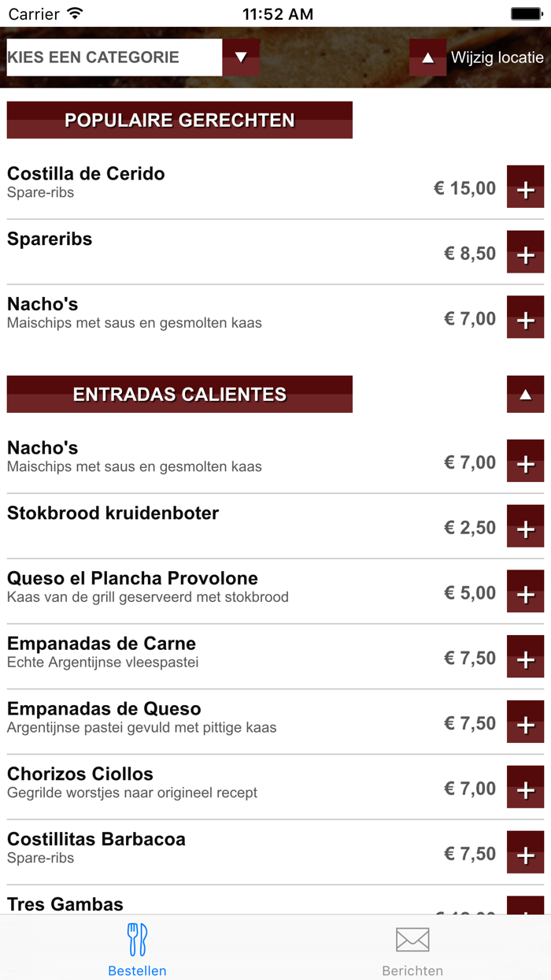Collapse the Entradas Calientes section
This screenshot has width=551, height=980.
pos(525,394)
